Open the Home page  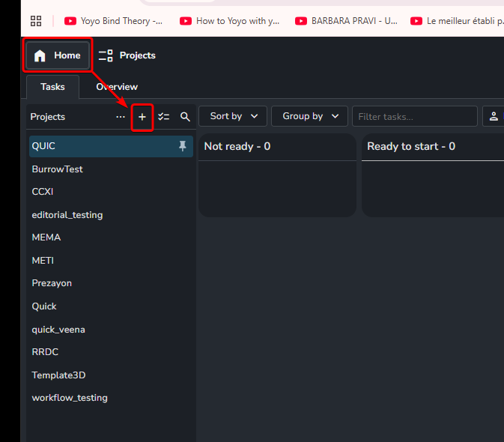point(58,55)
